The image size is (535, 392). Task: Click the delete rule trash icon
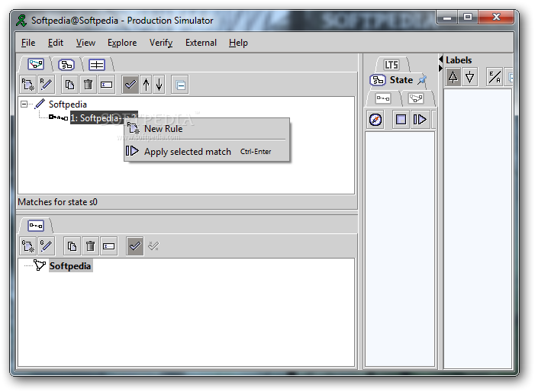88,84
